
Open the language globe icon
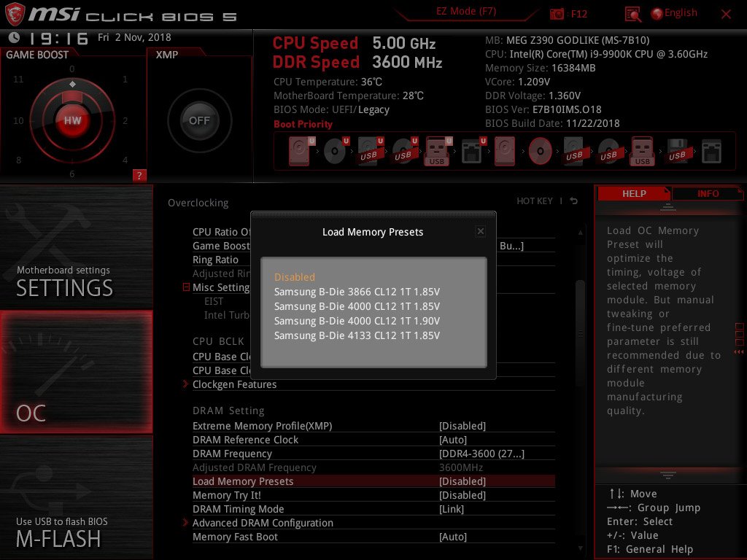pyautogui.click(x=657, y=13)
